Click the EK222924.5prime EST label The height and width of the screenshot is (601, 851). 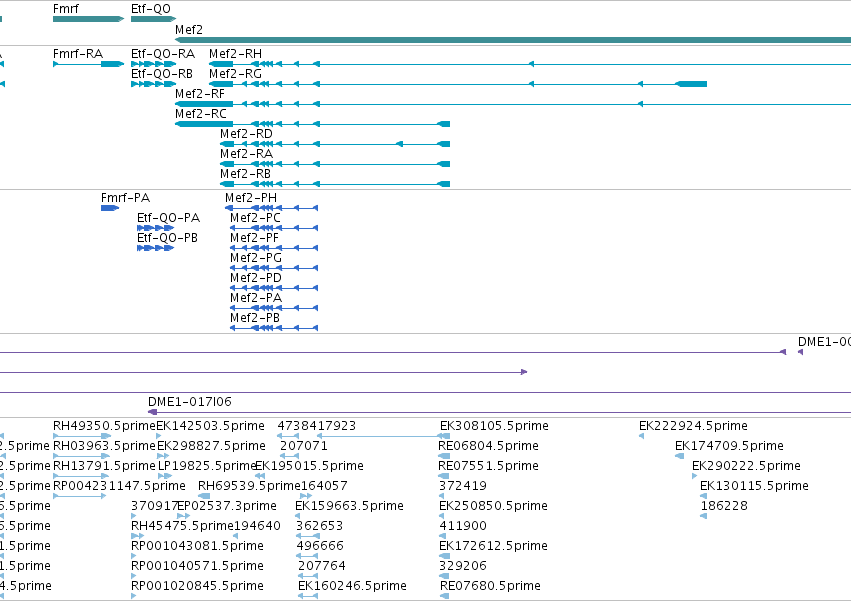click(x=694, y=426)
